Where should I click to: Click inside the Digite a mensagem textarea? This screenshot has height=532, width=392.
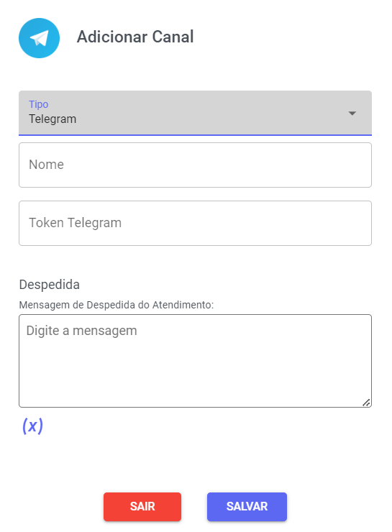pos(195,361)
